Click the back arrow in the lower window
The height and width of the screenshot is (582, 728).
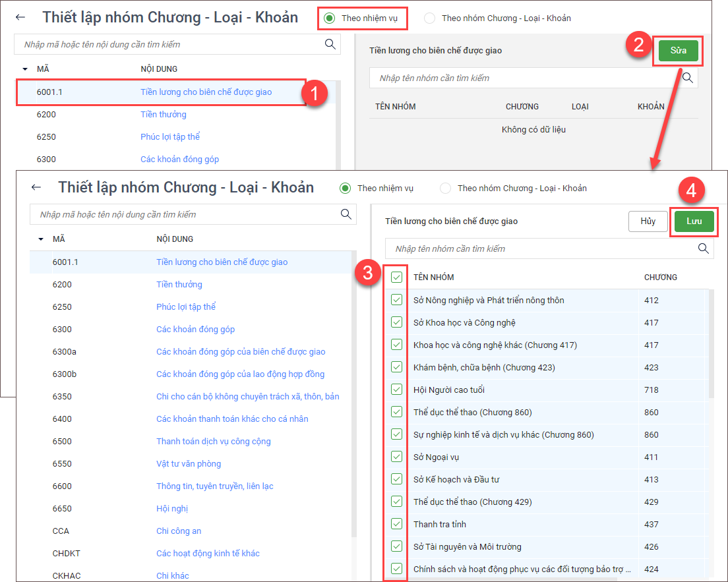tap(36, 188)
